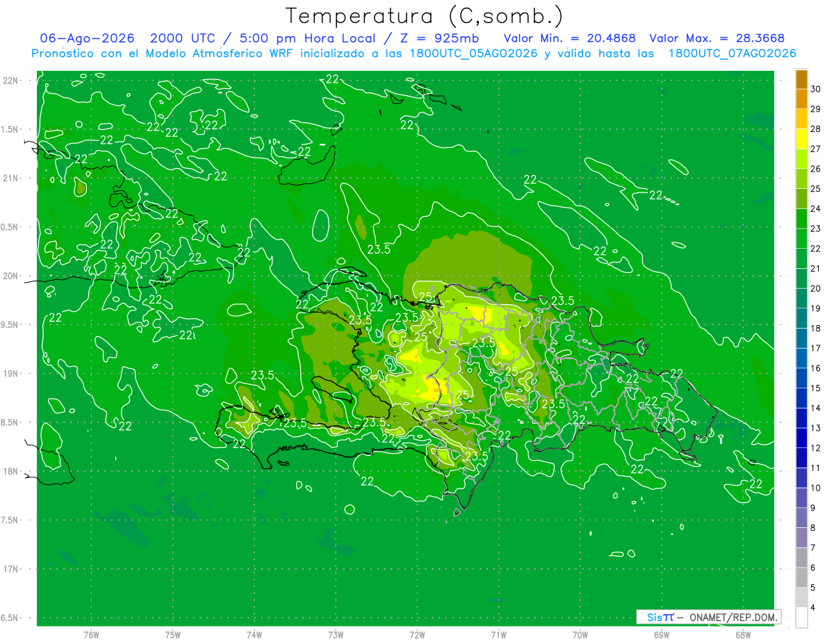Click the yellow legend swatch between 27 and 28
Image resolution: width=834 pixels, height=644 pixels.
(x=801, y=139)
